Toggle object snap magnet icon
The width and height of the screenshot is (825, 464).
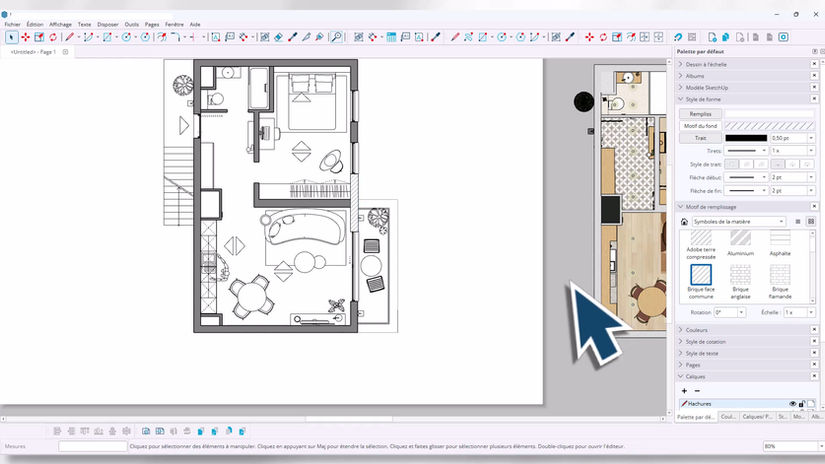(678, 37)
